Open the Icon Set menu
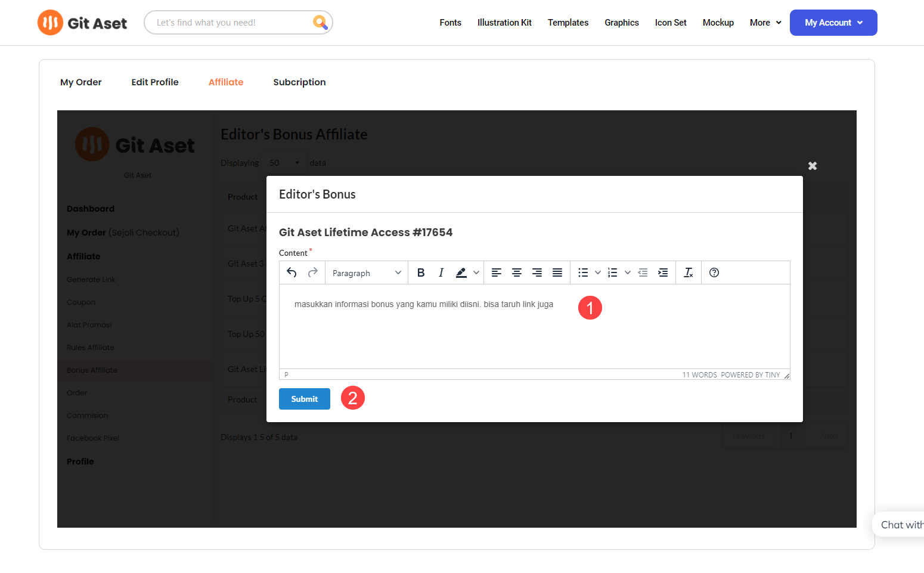 pos(671,23)
